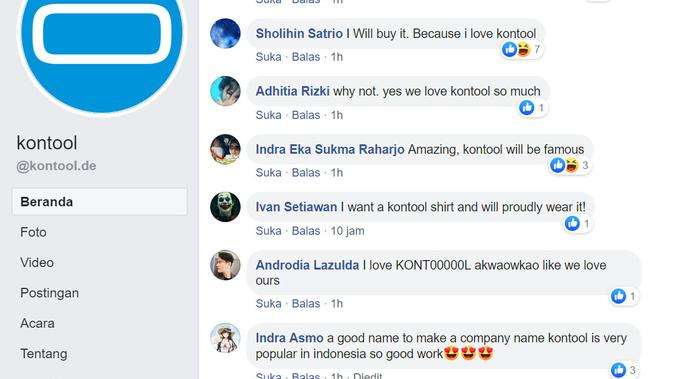Click Indra Asmo's profile avatar

tap(225, 338)
